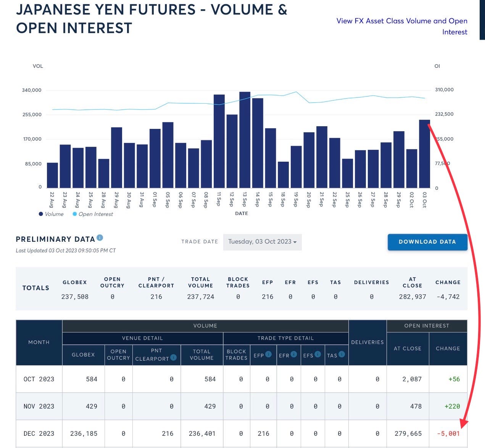This screenshot has height=448, width=485.
Task: Click the 18 Sep volume bar
Action: [283, 175]
